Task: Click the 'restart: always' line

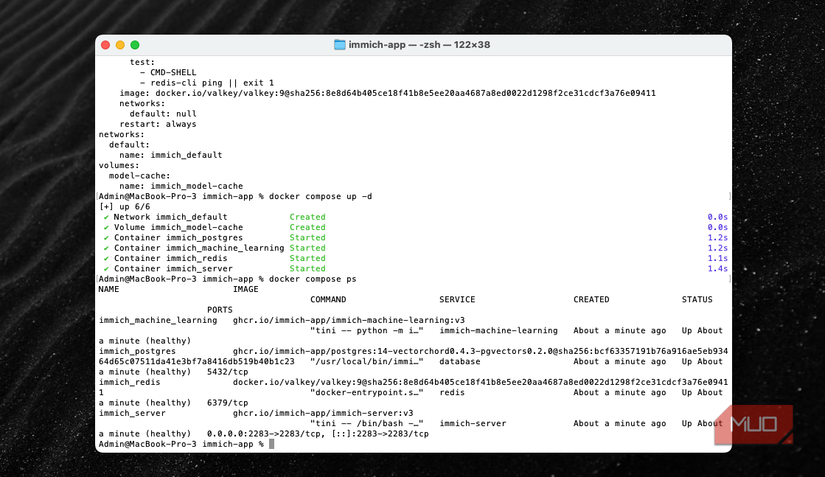Action: point(158,124)
